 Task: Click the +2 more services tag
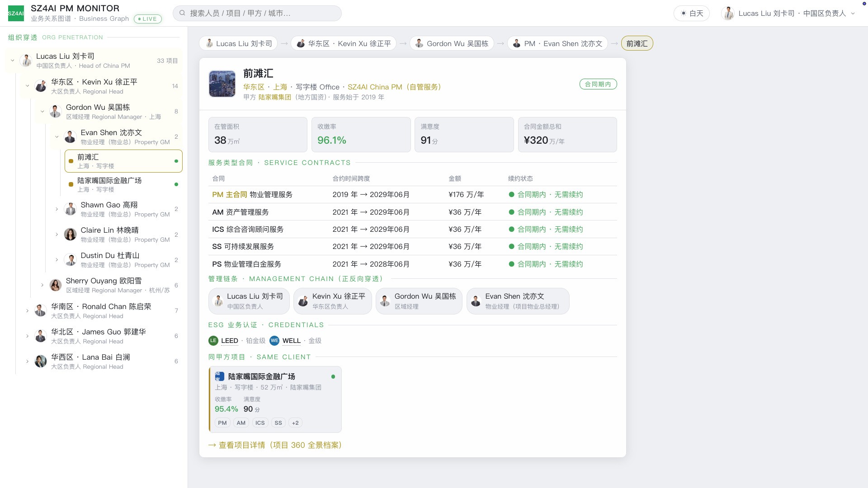(295, 423)
